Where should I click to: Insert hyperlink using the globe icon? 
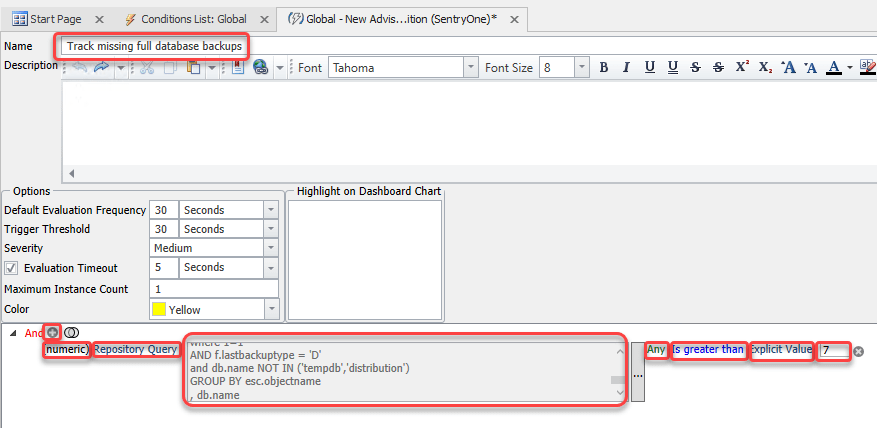(x=261, y=67)
